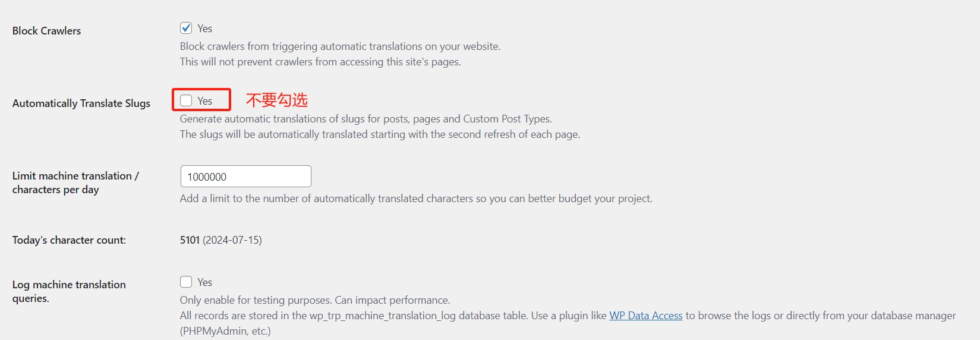
Task: Click the 5101 character count value
Action: tap(190, 240)
